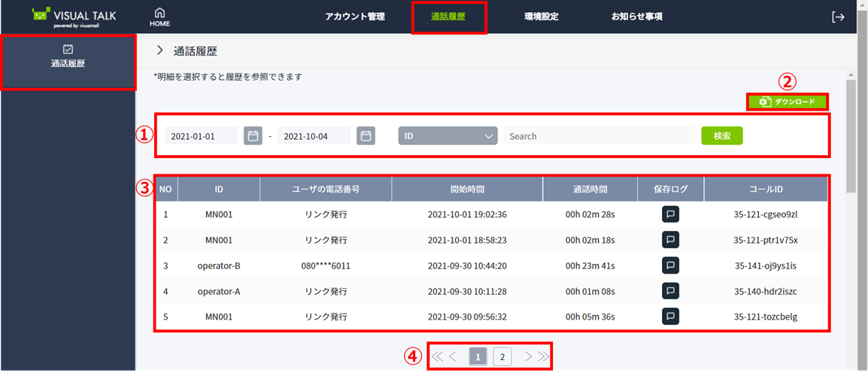Expand the 通話履歴 breadcrumb chevron
Image resolution: width=868 pixels, height=382 pixels.
(x=159, y=51)
